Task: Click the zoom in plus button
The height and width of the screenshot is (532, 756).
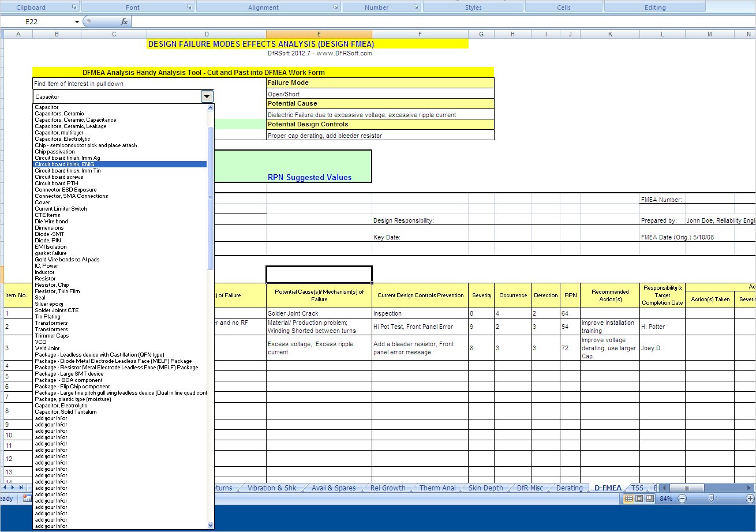Action: [x=750, y=499]
